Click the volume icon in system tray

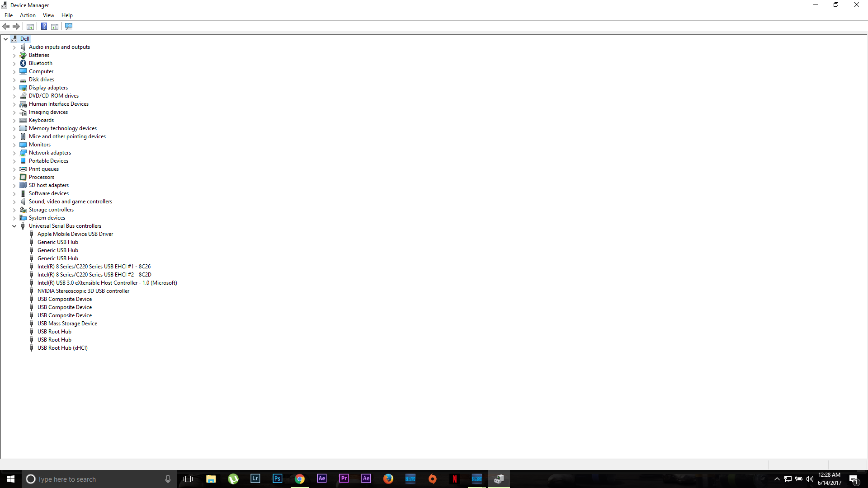pyautogui.click(x=809, y=479)
